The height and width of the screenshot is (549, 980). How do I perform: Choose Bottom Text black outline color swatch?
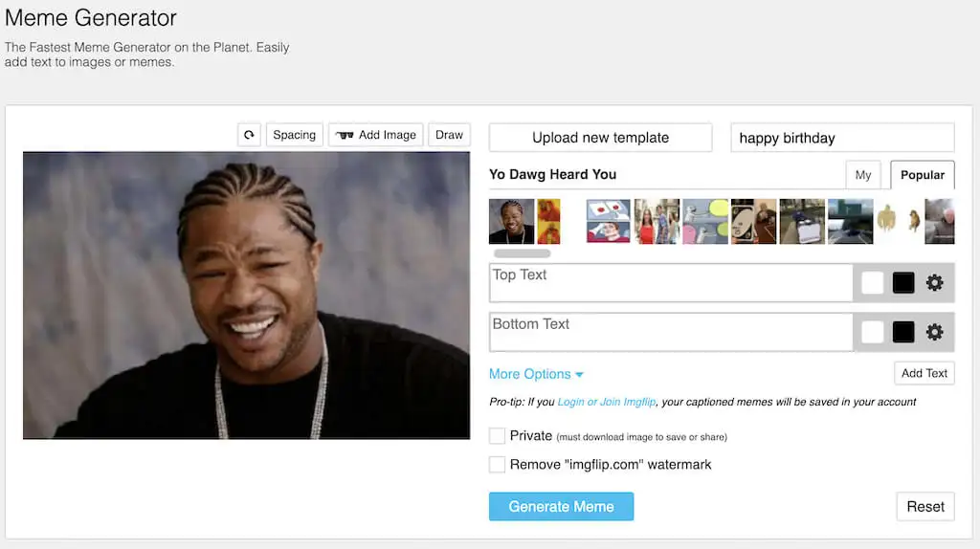(903, 332)
